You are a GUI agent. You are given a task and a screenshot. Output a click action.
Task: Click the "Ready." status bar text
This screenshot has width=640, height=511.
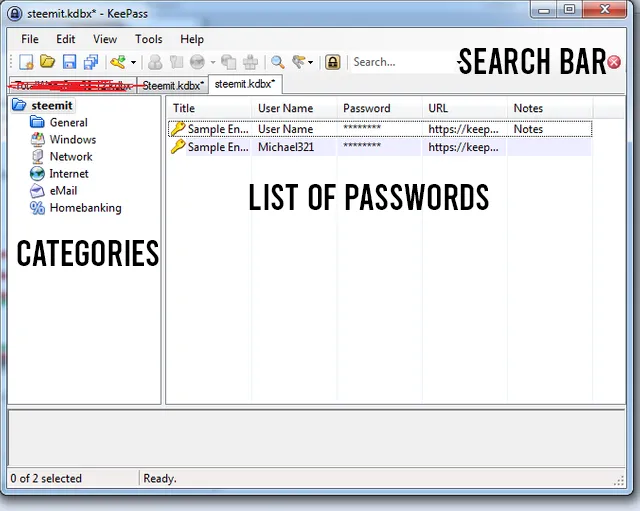pyautogui.click(x=160, y=478)
